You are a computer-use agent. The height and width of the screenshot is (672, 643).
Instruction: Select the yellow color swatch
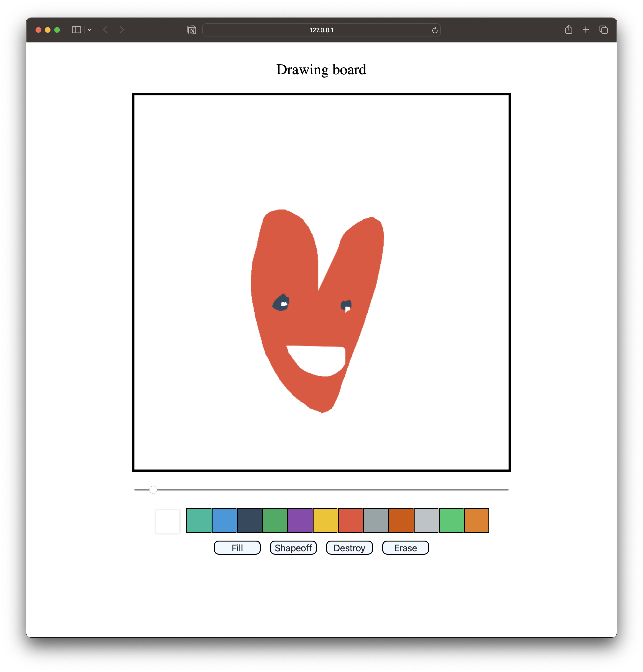[x=325, y=520]
